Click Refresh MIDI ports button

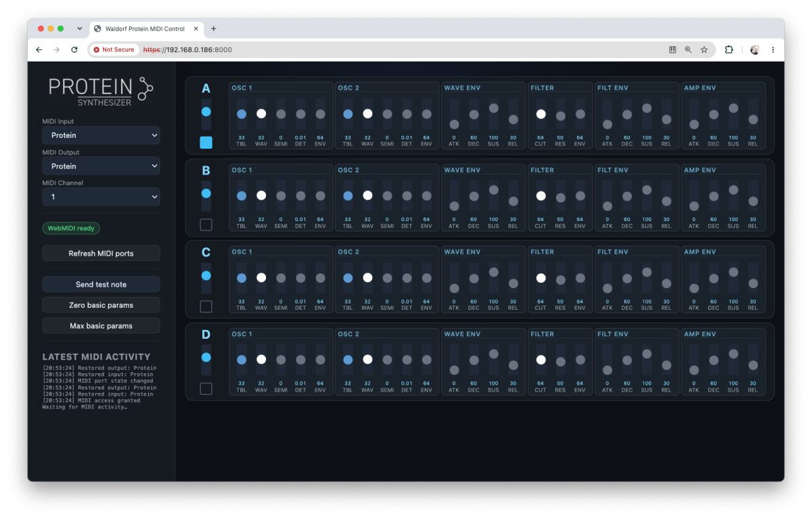tap(101, 254)
